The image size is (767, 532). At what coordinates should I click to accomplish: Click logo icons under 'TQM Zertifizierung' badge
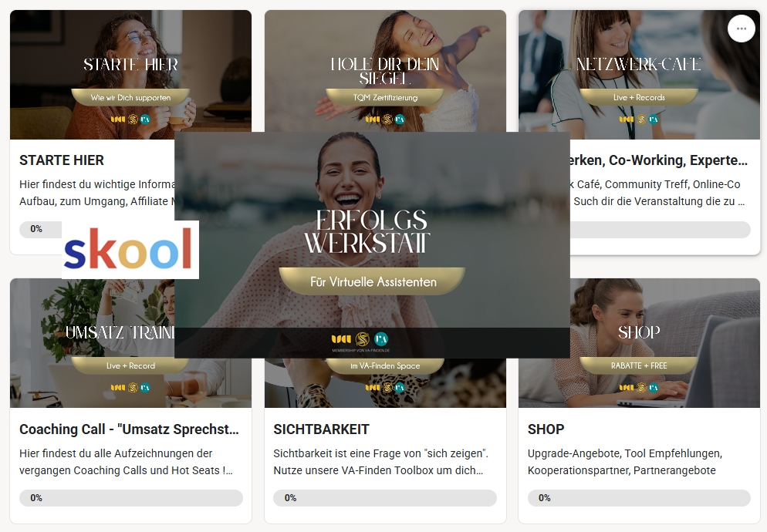point(385,120)
